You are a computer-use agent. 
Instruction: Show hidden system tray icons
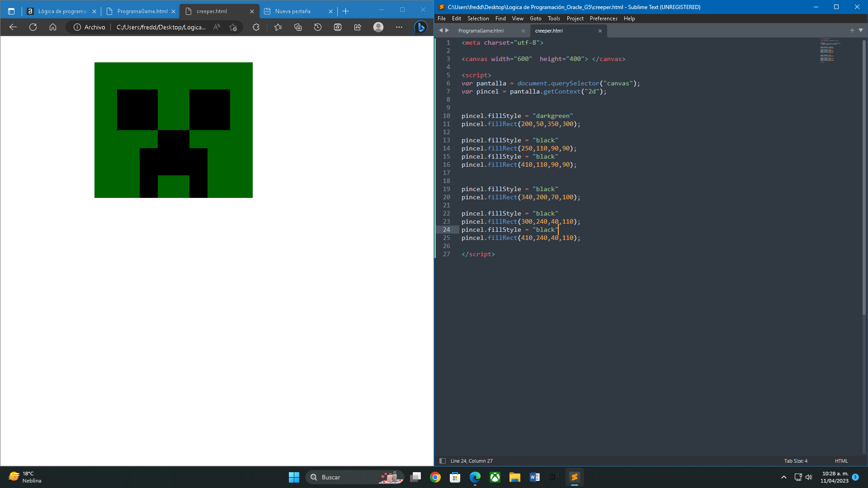tap(784, 477)
